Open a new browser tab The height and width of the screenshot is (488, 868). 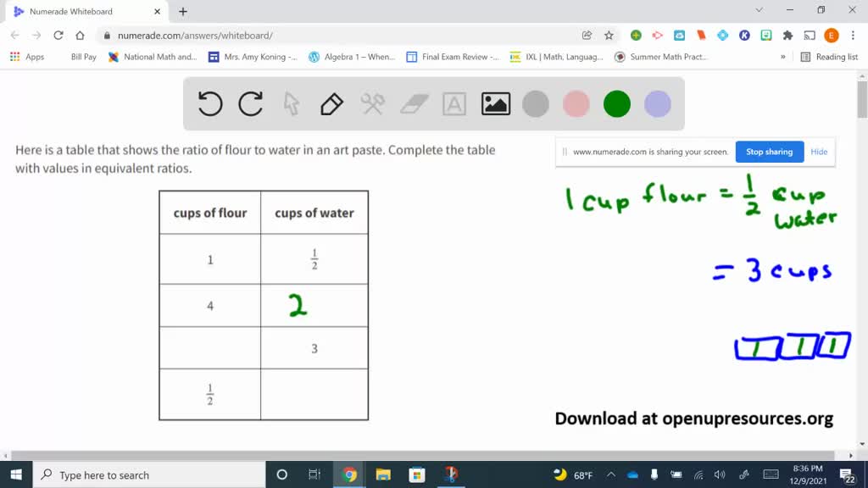183,12
